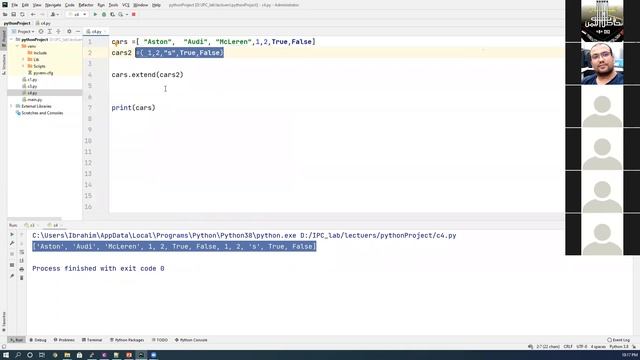This screenshot has width=640, height=360.
Task: Click Windows Start button on taskbar
Action: point(6,355)
